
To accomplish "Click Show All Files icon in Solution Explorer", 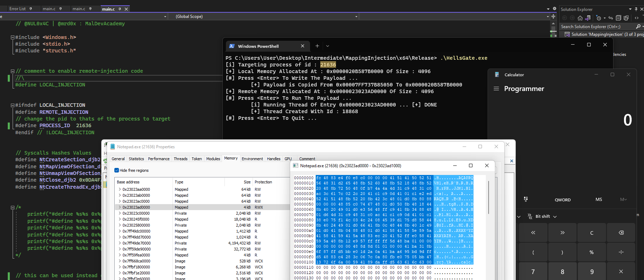I will click(626, 18).
